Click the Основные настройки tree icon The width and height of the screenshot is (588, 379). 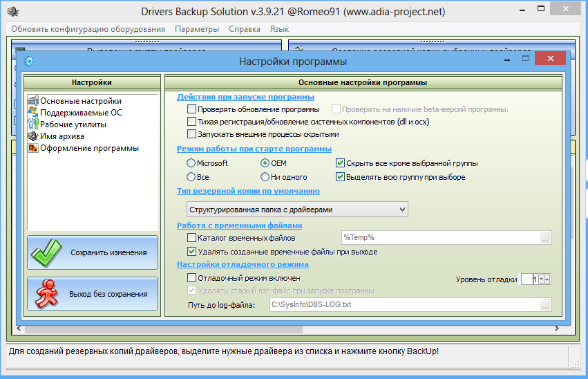click(x=32, y=101)
